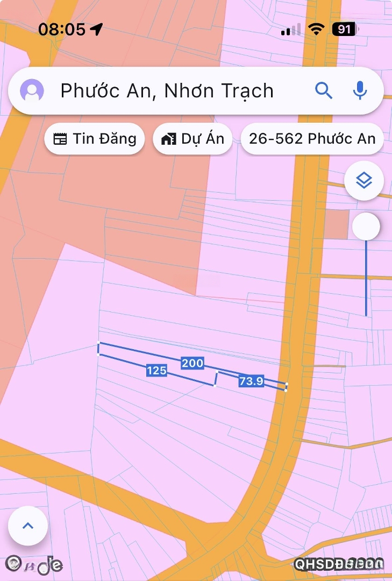
Task: Start voice search with microphone icon
Action: [360, 90]
